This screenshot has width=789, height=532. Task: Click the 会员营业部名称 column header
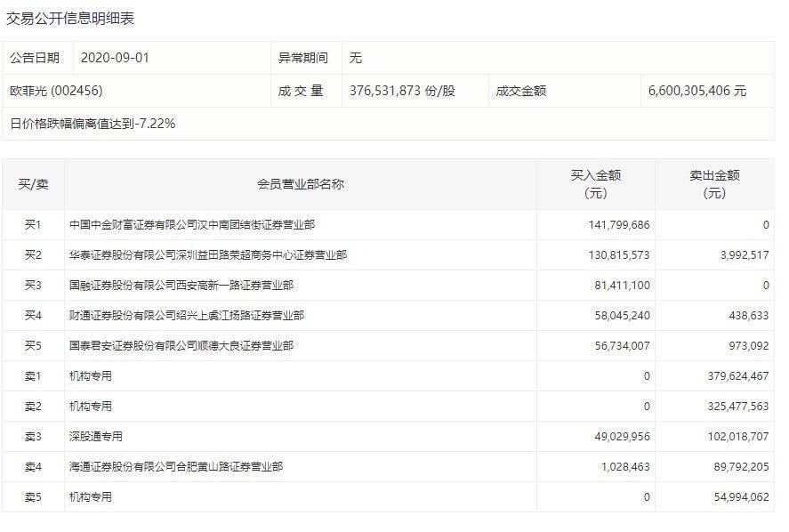302,183
